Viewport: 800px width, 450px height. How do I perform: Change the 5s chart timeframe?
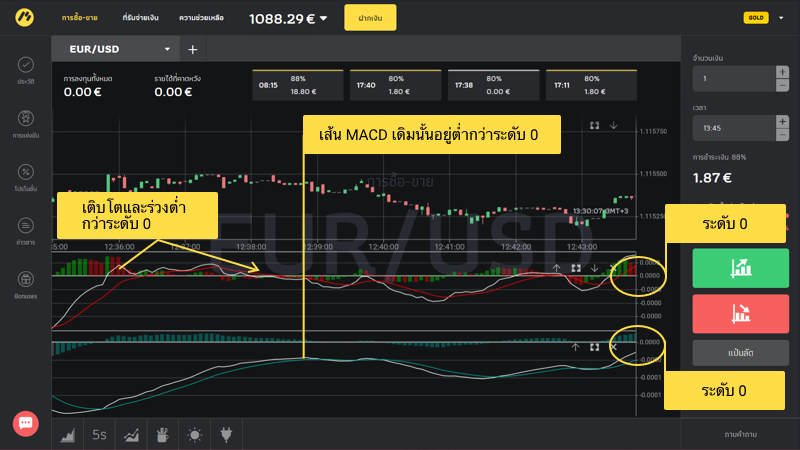pyautogui.click(x=99, y=435)
